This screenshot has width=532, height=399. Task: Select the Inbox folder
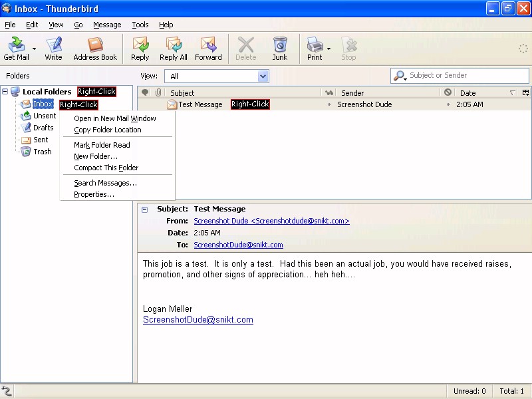(x=43, y=104)
